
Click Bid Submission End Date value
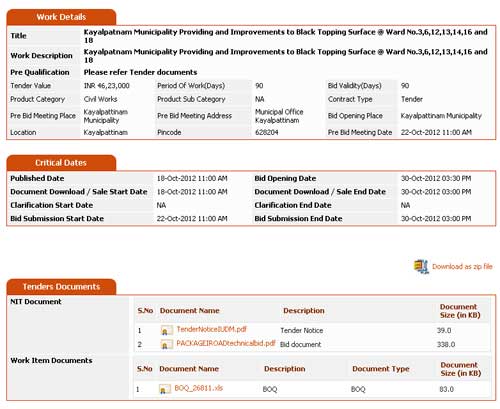(x=436, y=219)
